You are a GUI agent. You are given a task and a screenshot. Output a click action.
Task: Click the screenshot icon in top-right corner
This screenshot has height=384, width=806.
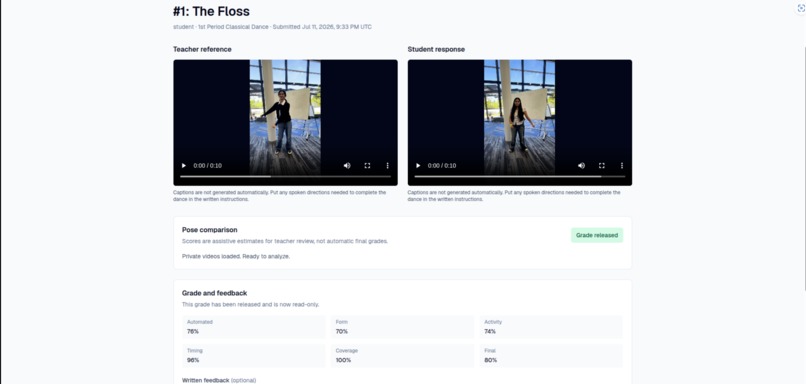801,8
